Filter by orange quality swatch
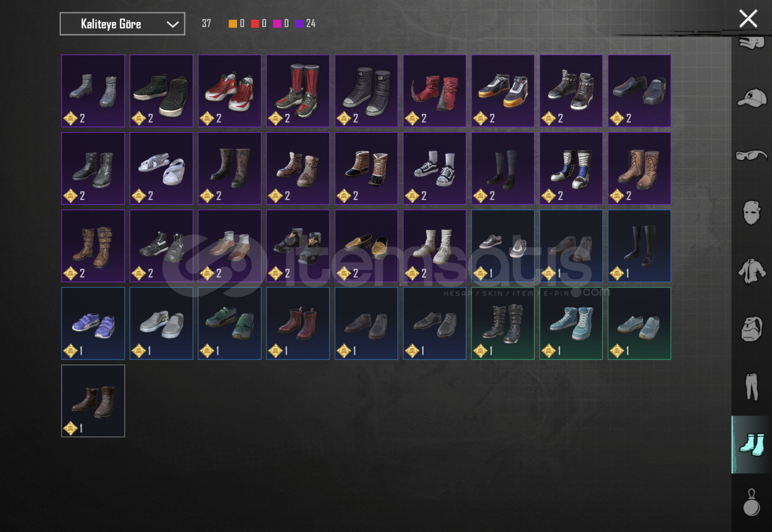The image size is (772, 532). 233,24
